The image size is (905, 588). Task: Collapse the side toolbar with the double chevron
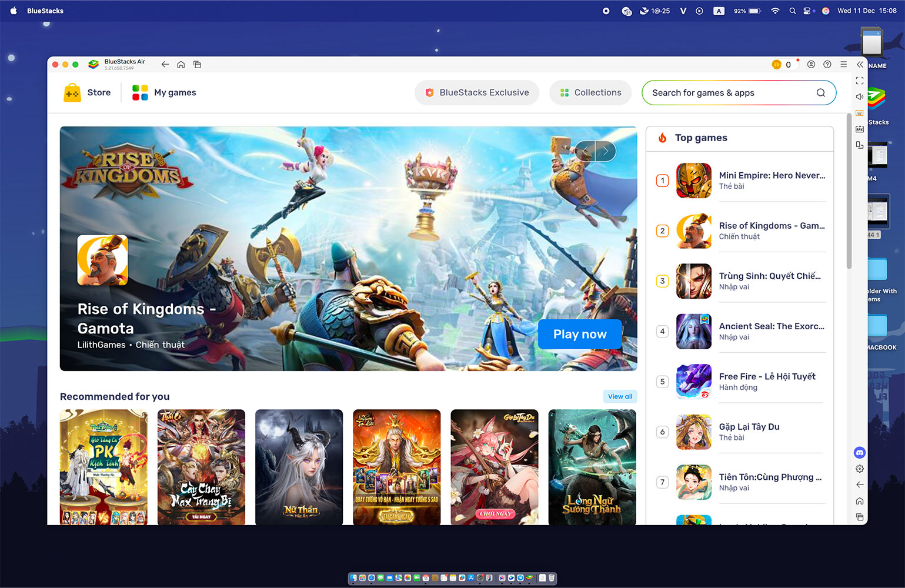(860, 65)
